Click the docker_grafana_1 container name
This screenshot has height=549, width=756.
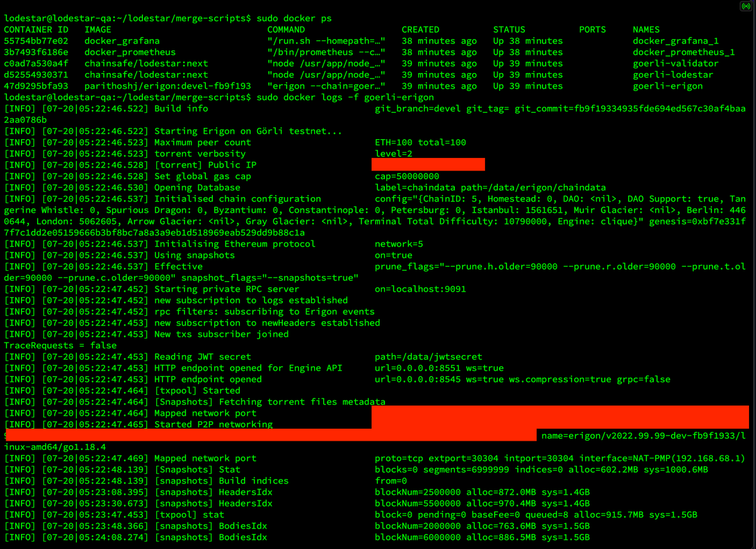tap(676, 41)
